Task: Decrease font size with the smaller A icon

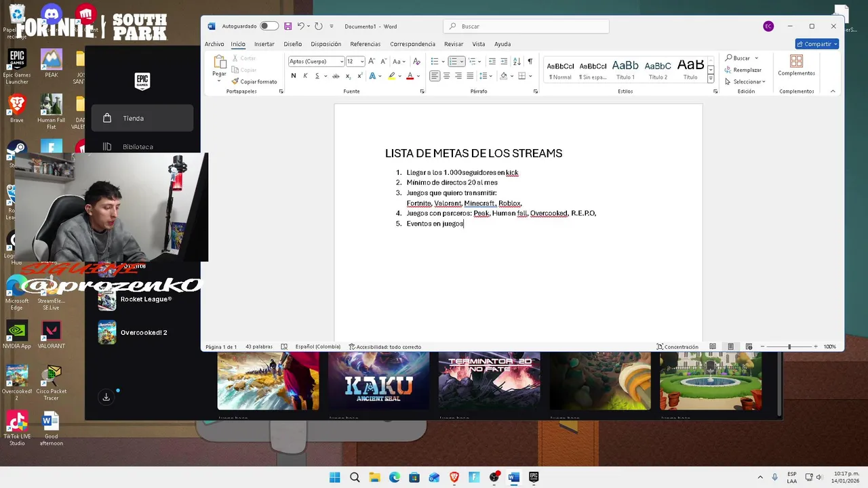Action: point(383,61)
